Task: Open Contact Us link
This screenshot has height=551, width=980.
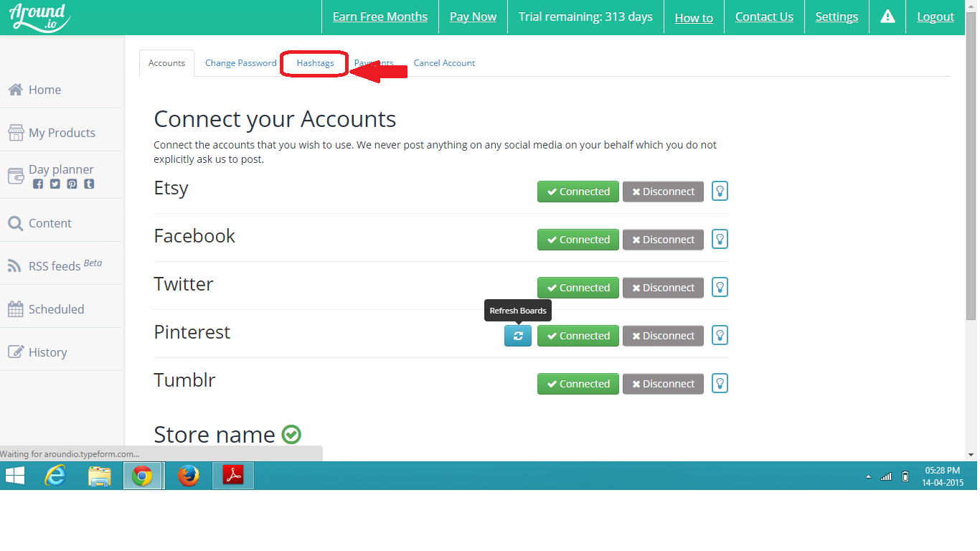Action: pos(764,17)
